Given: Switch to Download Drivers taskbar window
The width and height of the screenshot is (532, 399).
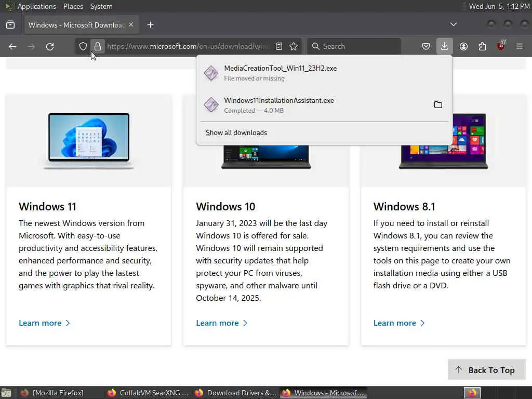Looking at the screenshot, I should pos(235,393).
